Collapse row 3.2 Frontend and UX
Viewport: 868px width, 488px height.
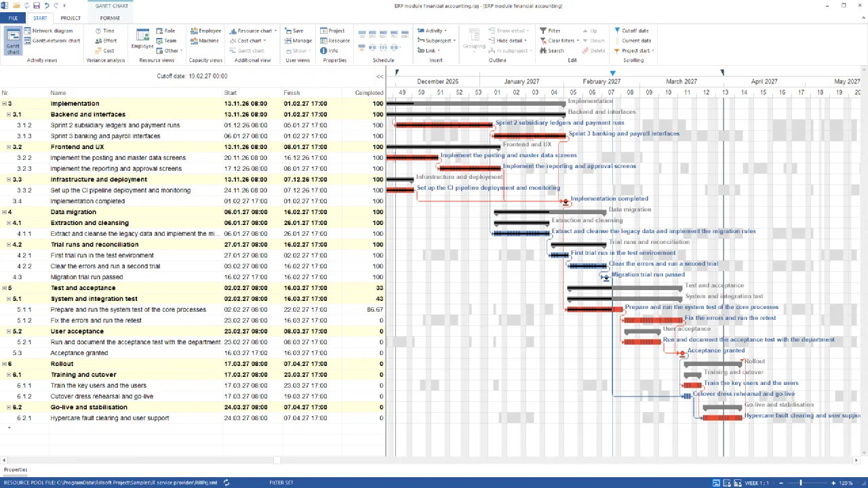point(9,147)
